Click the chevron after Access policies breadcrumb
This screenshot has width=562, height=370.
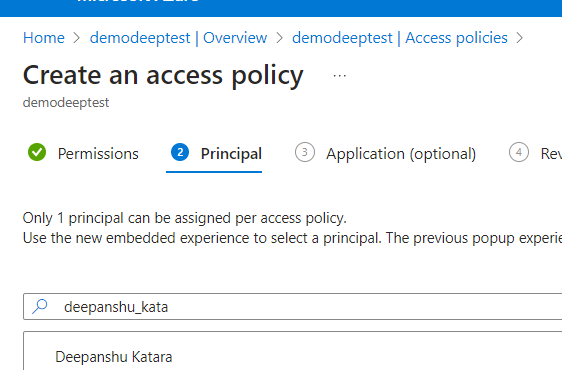tap(519, 38)
